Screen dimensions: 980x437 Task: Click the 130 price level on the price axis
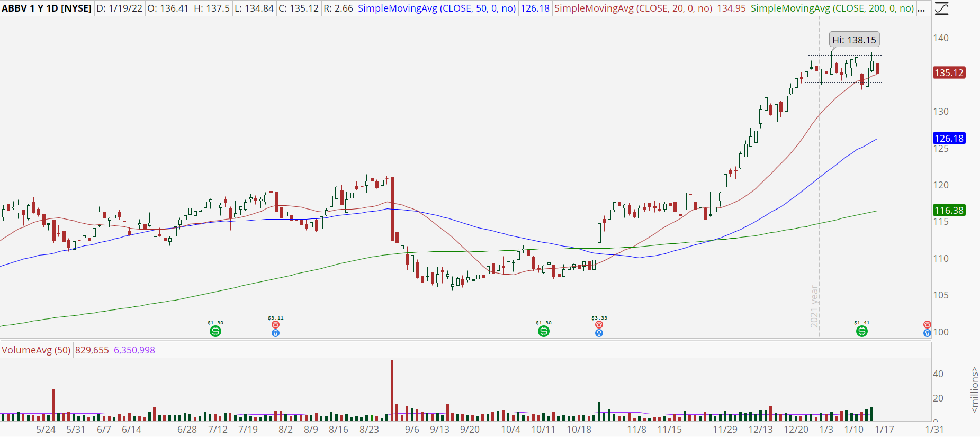click(941, 112)
